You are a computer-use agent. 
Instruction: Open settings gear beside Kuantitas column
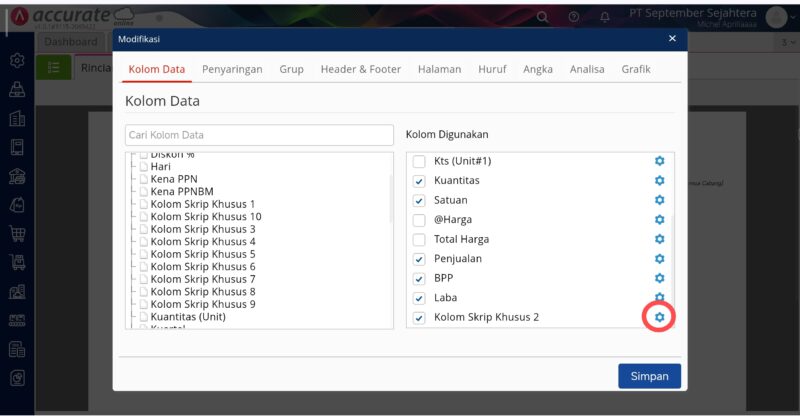659,181
